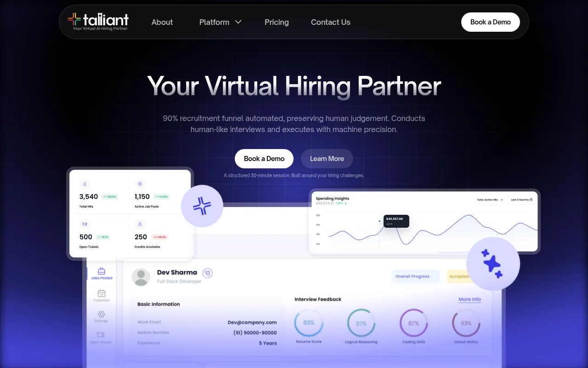Click the Spending Insights heading
The image size is (588, 368).
pyautogui.click(x=333, y=199)
